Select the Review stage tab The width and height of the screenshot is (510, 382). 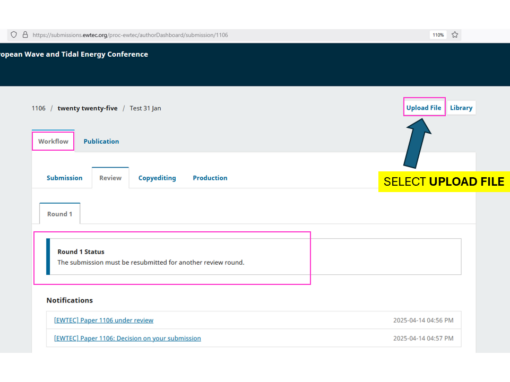110,178
